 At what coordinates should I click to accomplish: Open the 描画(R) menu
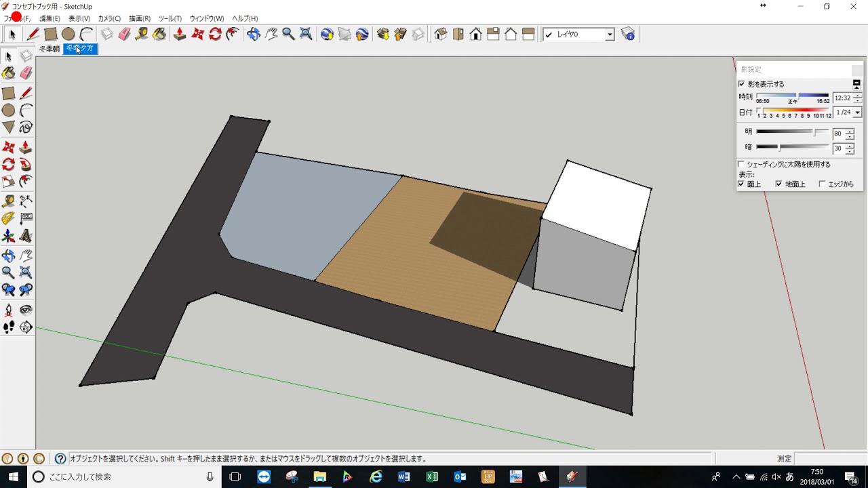pos(140,18)
